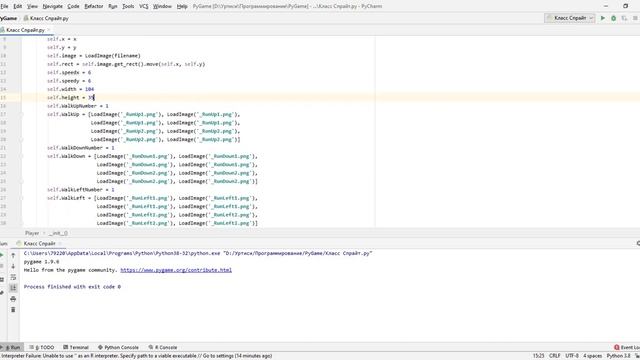640x360 pixels.
Task: Open the View menu
Action: (32, 6)
